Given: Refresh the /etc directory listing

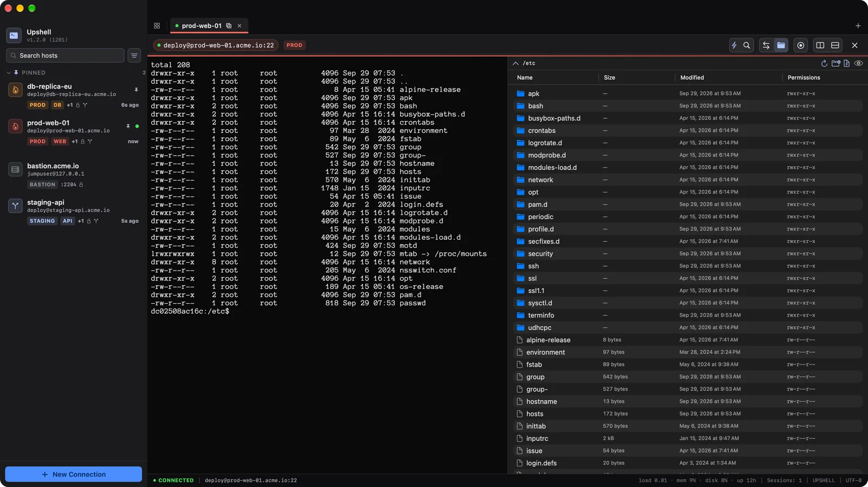Looking at the screenshot, I should click(x=824, y=63).
